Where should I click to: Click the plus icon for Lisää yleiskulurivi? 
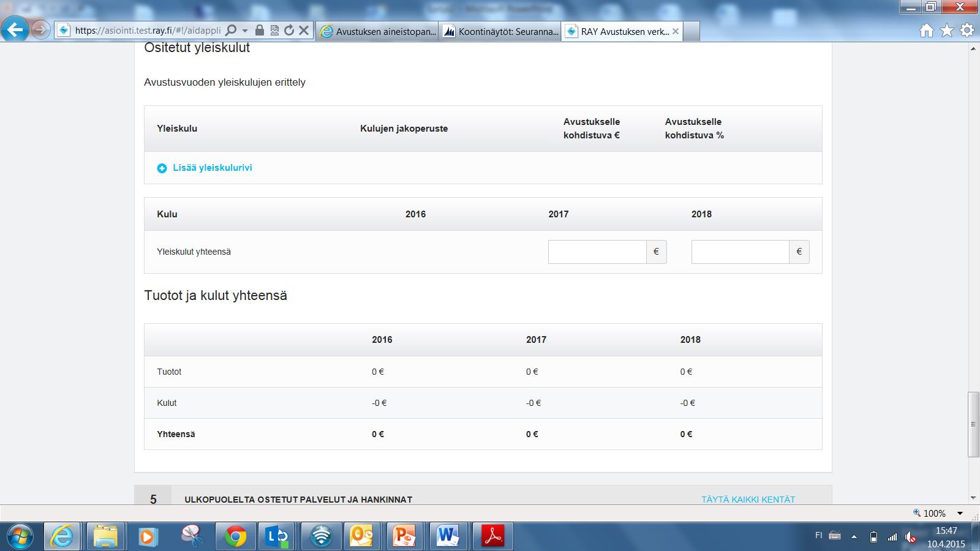tap(162, 168)
